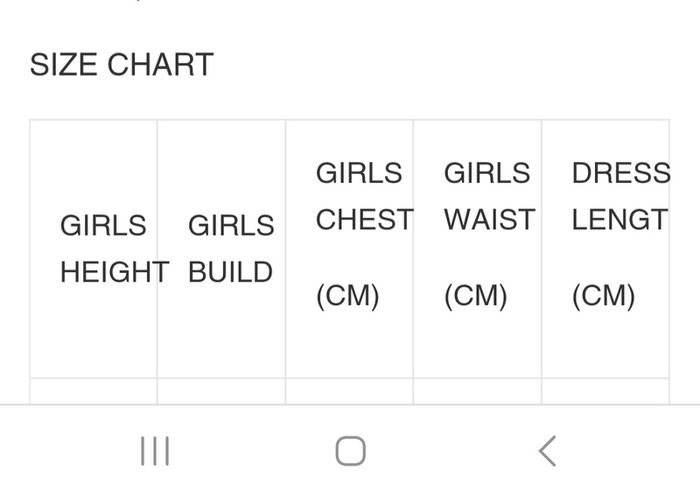Click the DRESS header word
The width and height of the screenshot is (700, 497).
pyautogui.click(x=621, y=173)
